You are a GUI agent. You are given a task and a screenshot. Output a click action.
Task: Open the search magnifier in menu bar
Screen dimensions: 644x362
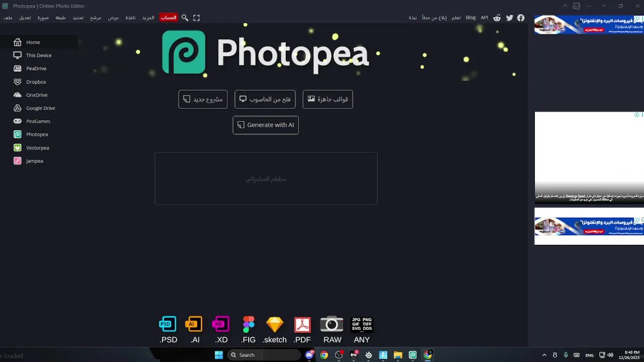[185, 18]
